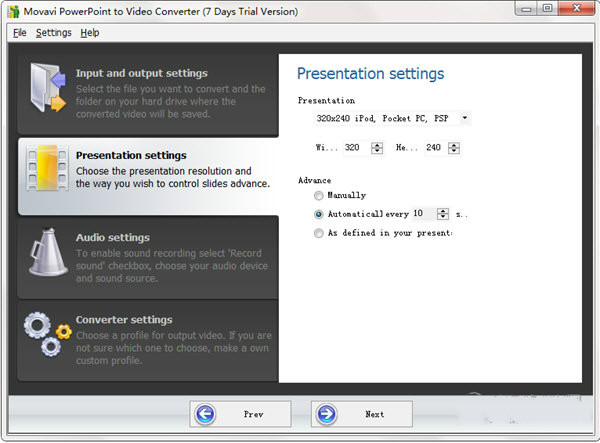
Task: Click the Movavi app icon in title bar
Action: [13, 11]
